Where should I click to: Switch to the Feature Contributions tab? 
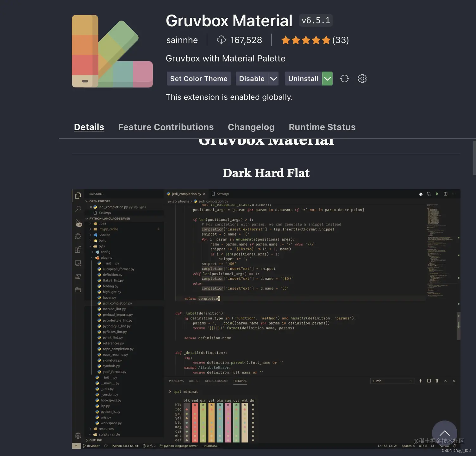(166, 127)
